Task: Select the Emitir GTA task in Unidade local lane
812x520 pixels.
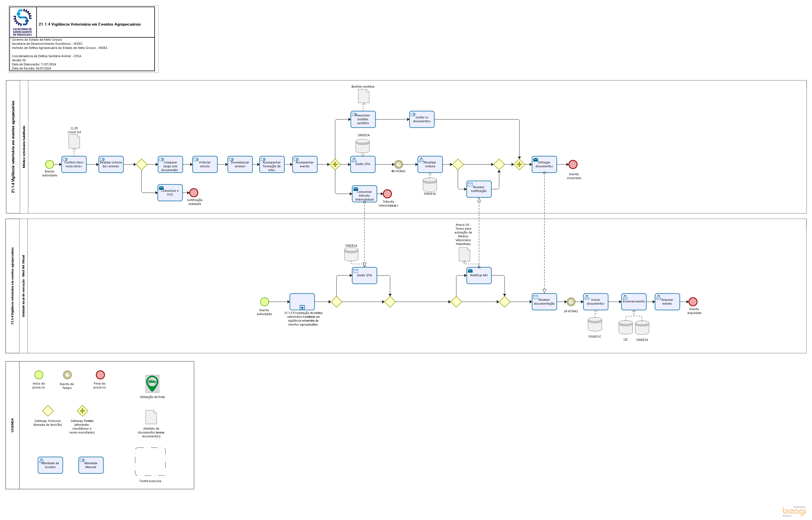Action: click(x=364, y=276)
